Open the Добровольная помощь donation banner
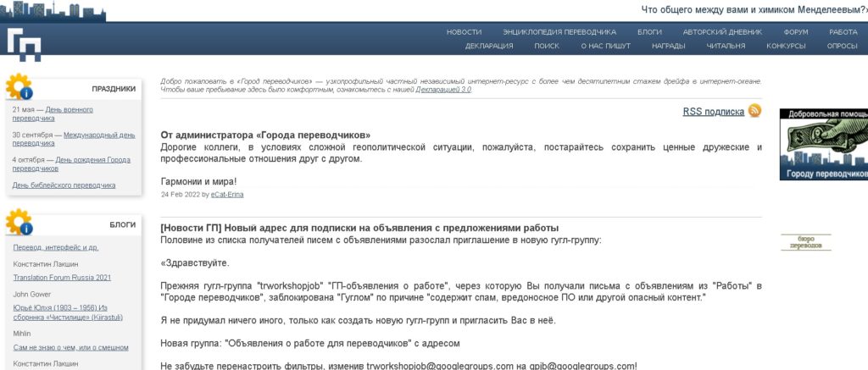 tap(823, 144)
